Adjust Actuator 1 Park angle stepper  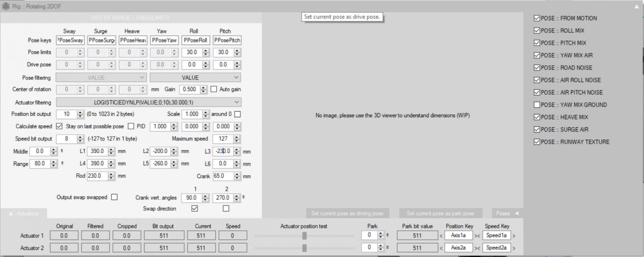click(x=381, y=236)
